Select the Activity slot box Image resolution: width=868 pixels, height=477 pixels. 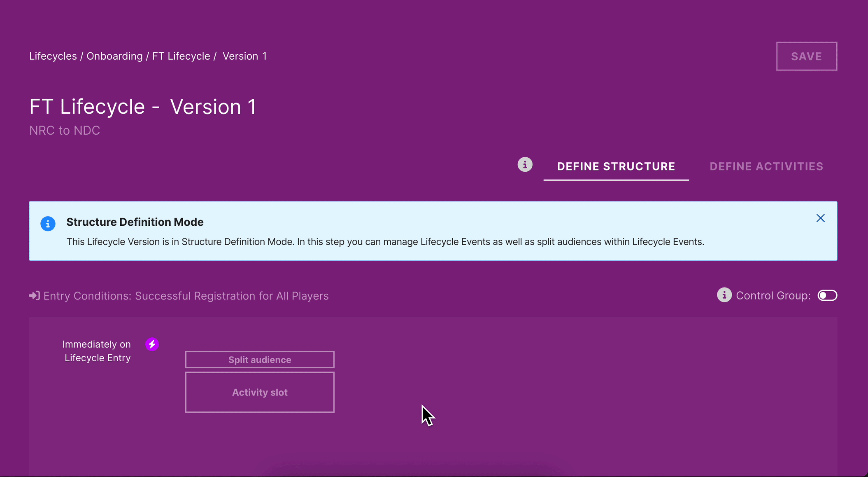[260, 392]
